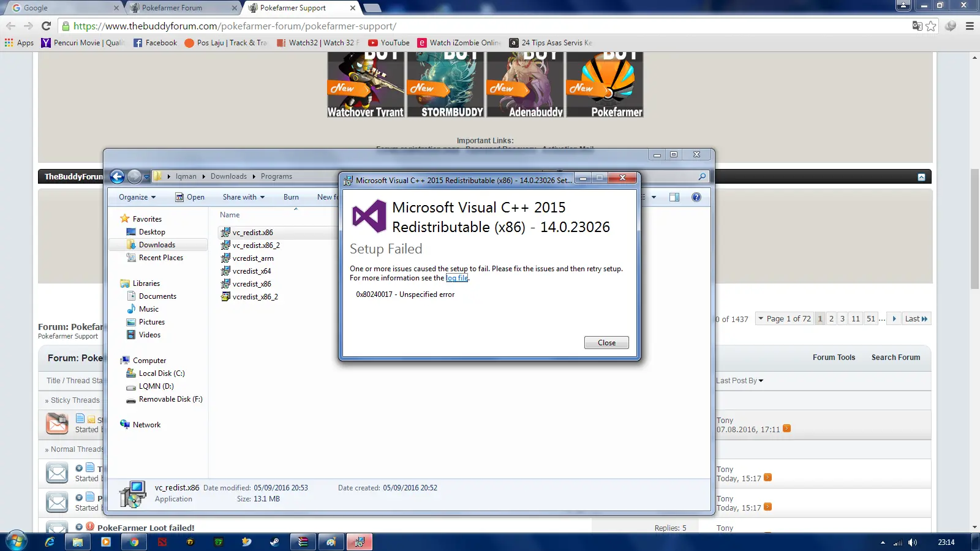Viewport: 980px width, 551px height.
Task: Toggle the preview pane icon
Action: pyautogui.click(x=674, y=197)
